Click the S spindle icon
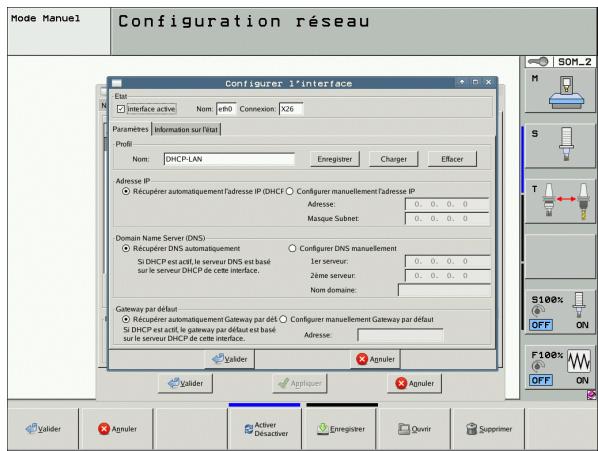 (566, 144)
